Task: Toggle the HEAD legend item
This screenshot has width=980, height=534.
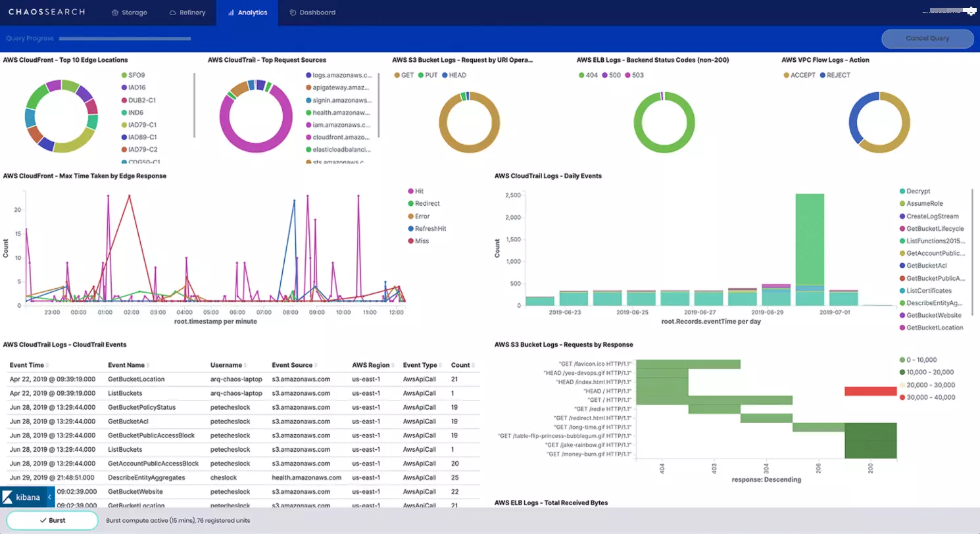Action: tap(454, 75)
